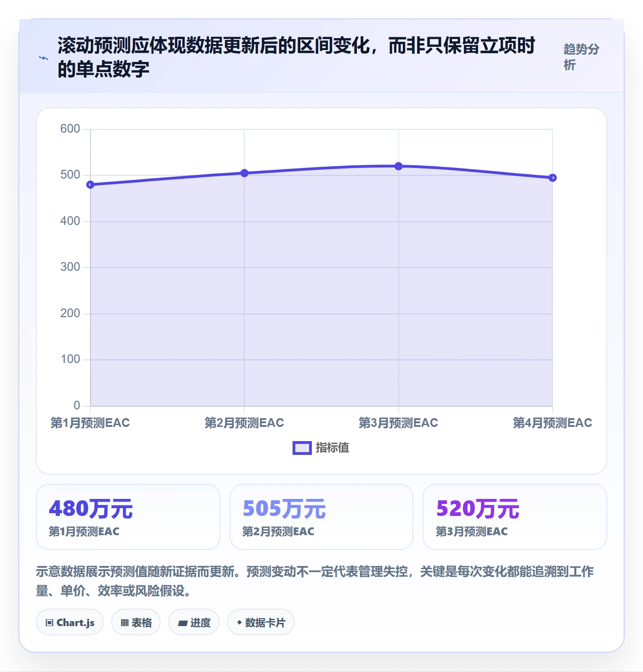Image resolution: width=643 pixels, height=672 pixels.
Task: Click the 500 y-axis label
Action: point(70,175)
